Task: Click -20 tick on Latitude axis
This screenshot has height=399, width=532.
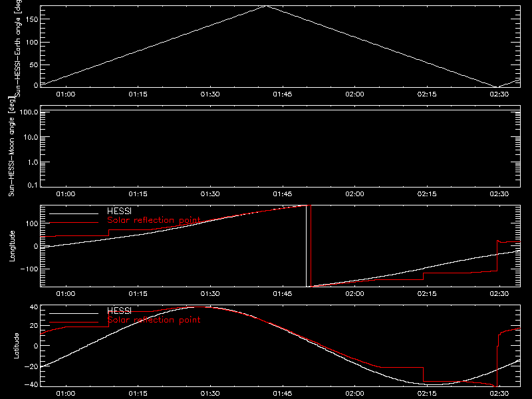Action: [x=31, y=366]
